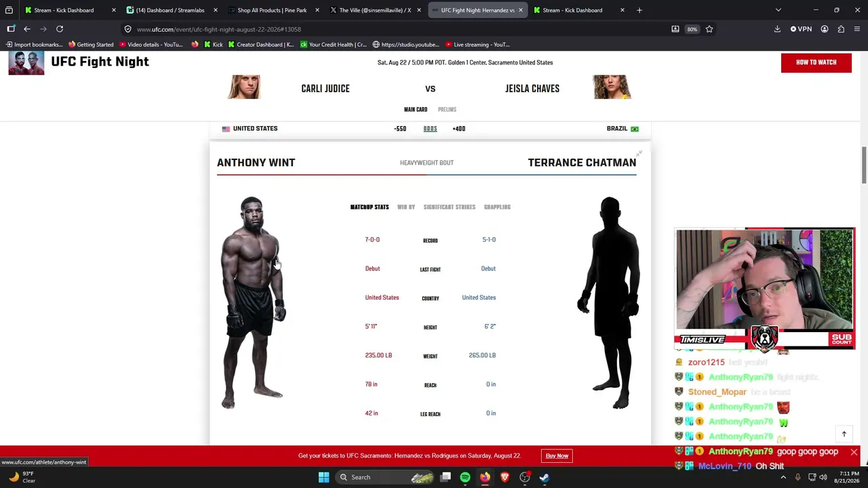Image resolution: width=868 pixels, height=488 pixels.
Task: Open the volume control in system tray
Action: click(x=825, y=477)
